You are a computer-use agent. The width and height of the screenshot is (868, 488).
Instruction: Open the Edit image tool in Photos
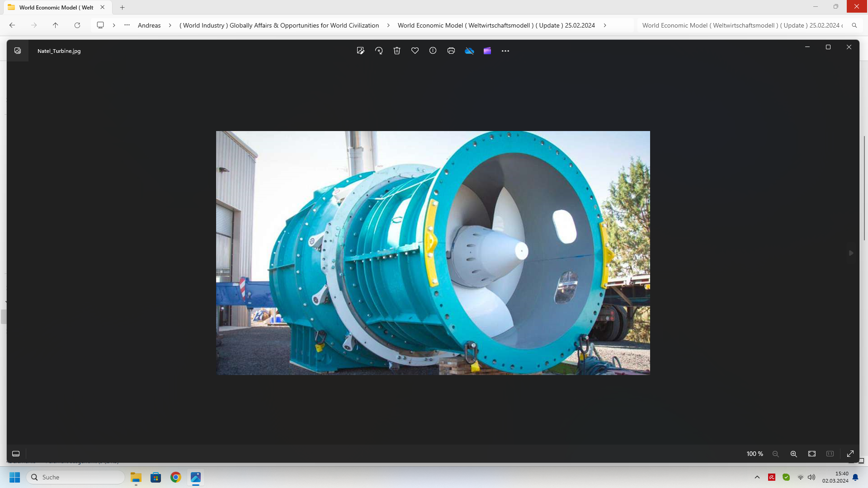360,51
